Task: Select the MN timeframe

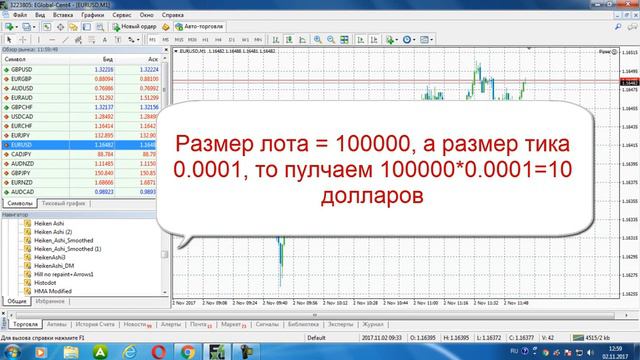Action: (258, 40)
